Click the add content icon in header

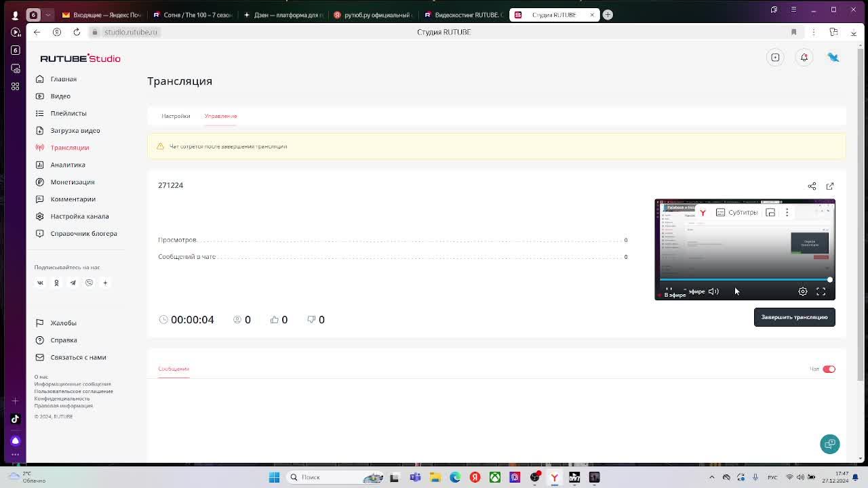pos(775,58)
